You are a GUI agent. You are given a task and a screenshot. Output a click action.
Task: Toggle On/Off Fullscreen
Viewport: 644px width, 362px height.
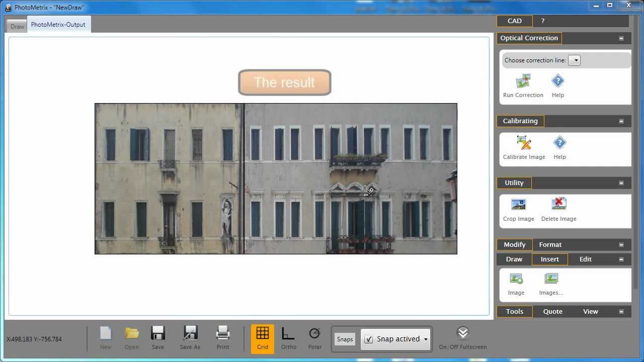pyautogui.click(x=463, y=338)
